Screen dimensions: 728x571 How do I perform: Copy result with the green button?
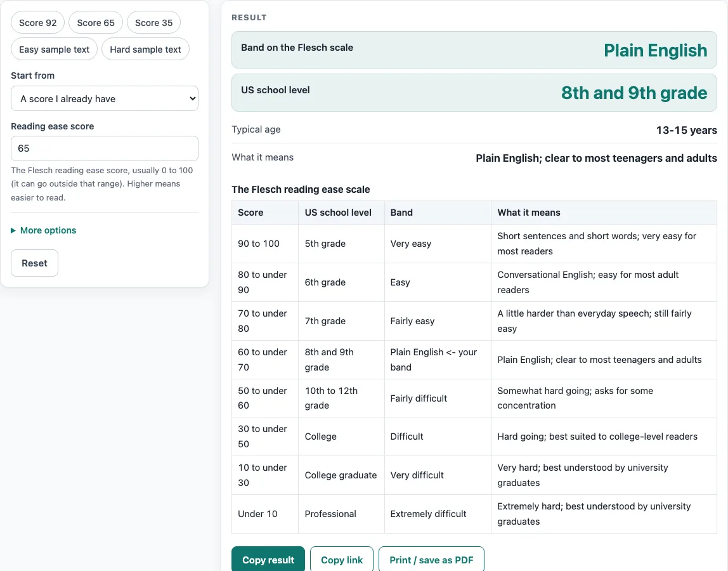pyautogui.click(x=268, y=560)
